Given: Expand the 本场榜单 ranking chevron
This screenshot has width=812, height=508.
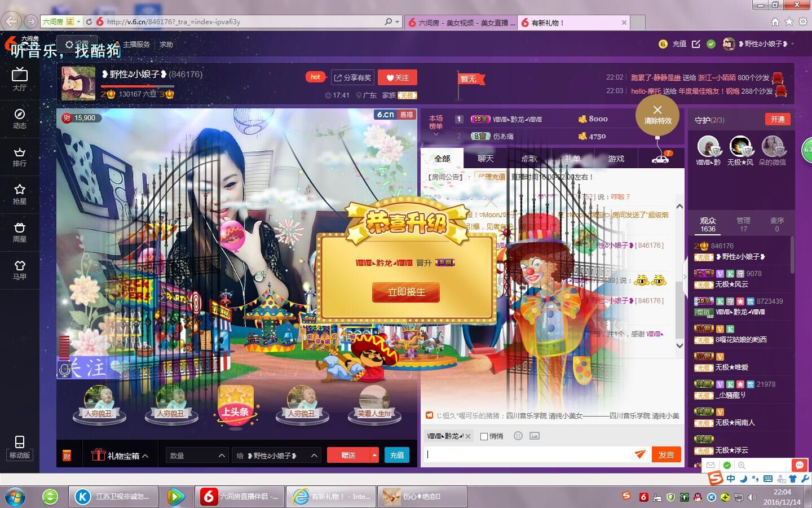Looking at the screenshot, I should pos(436,134).
